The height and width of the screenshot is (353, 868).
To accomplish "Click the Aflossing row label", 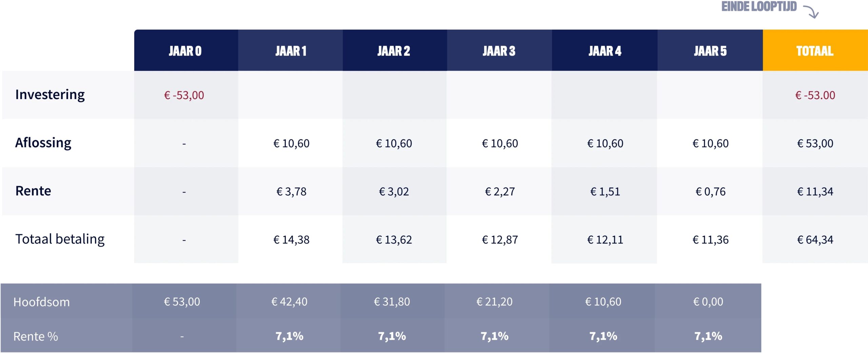I will (x=43, y=143).
